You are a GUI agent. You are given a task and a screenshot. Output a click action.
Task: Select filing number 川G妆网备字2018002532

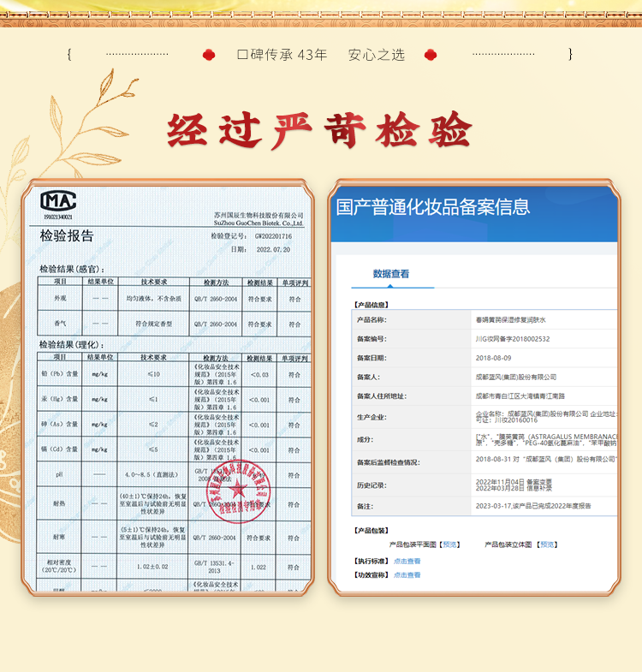click(x=513, y=339)
